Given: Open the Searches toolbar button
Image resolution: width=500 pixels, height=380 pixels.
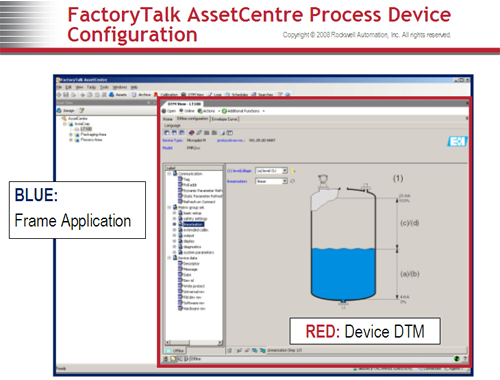Looking at the screenshot, I should click(262, 95).
